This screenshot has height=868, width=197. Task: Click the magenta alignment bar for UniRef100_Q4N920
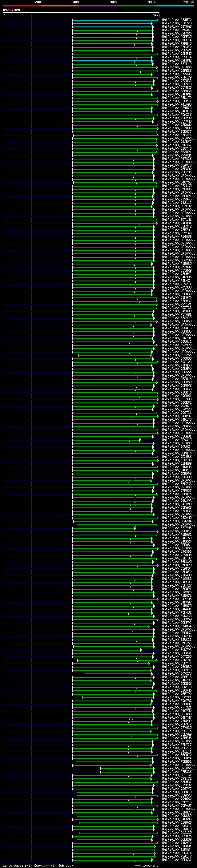115,843
